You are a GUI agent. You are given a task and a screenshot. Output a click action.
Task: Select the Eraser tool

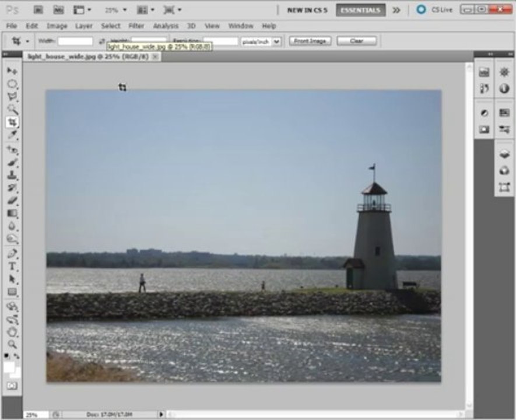point(12,201)
